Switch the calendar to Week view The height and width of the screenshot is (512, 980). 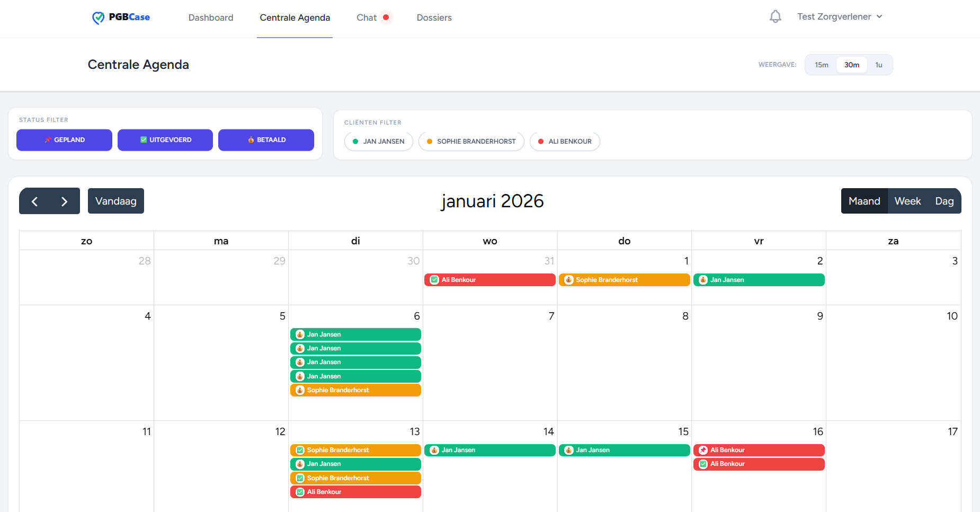907,201
